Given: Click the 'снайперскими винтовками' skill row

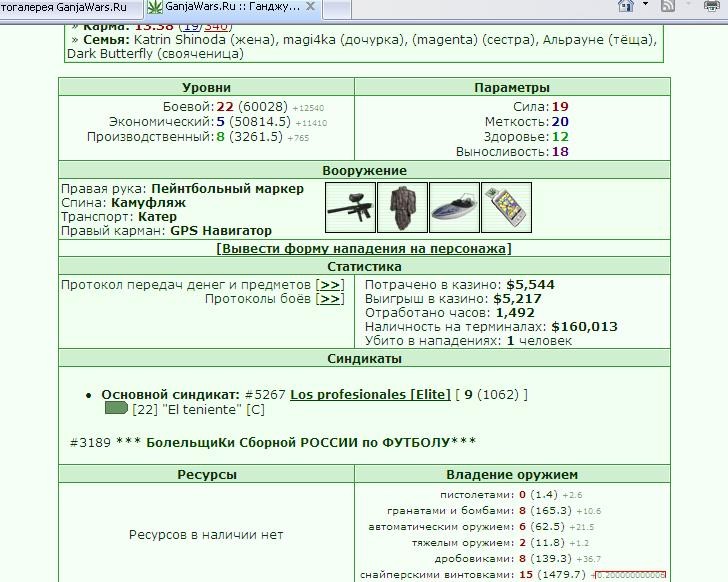Looking at the screenshot, I should [x=513, y=575].
